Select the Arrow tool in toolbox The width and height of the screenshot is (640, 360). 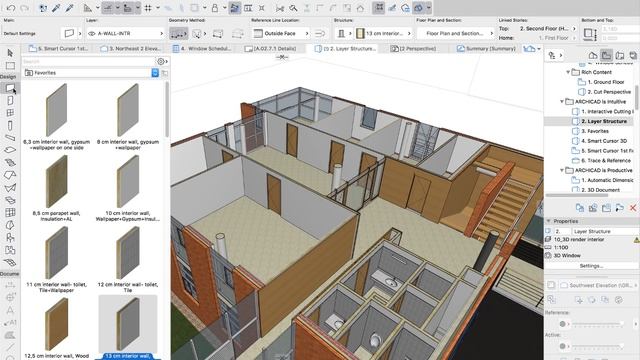click(10, 53)
